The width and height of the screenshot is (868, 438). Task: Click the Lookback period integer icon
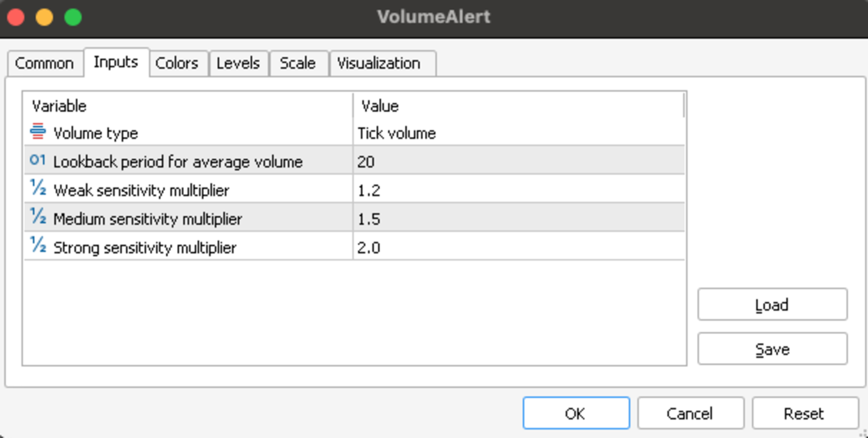(x=38, y=161)
